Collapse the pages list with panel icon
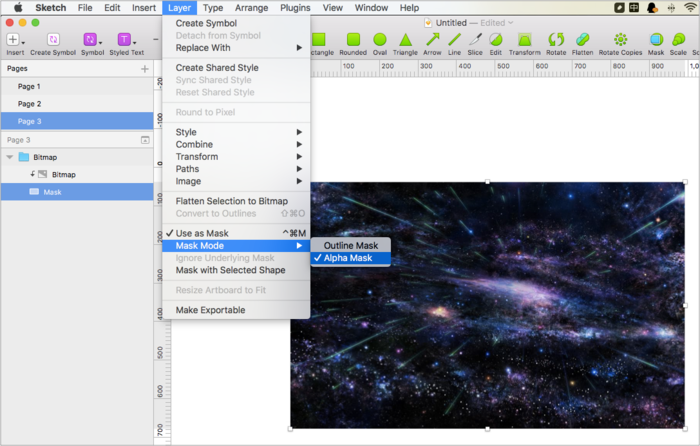The height and width of the screenshot is (446, 700). click(x=145, y=140)
